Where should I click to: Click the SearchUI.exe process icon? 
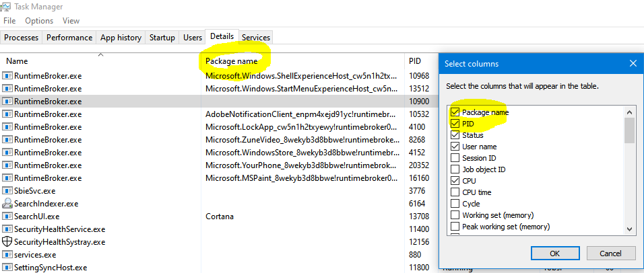[7, 217]
